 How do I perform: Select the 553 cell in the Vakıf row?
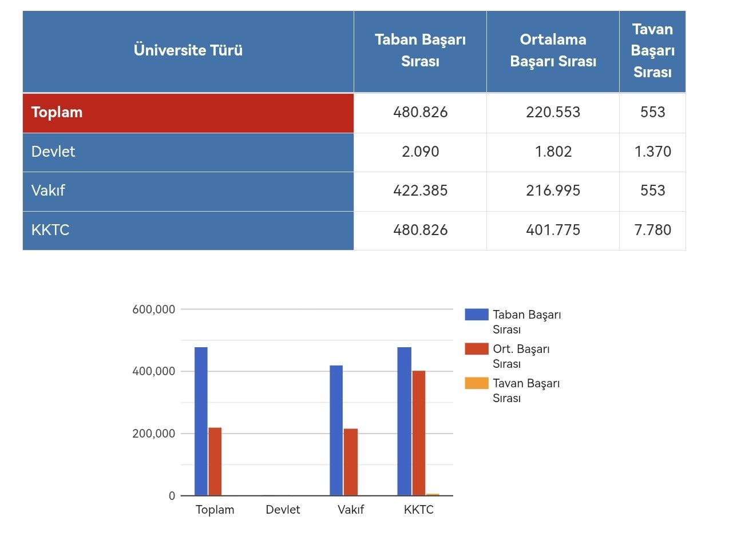[652, 191]
